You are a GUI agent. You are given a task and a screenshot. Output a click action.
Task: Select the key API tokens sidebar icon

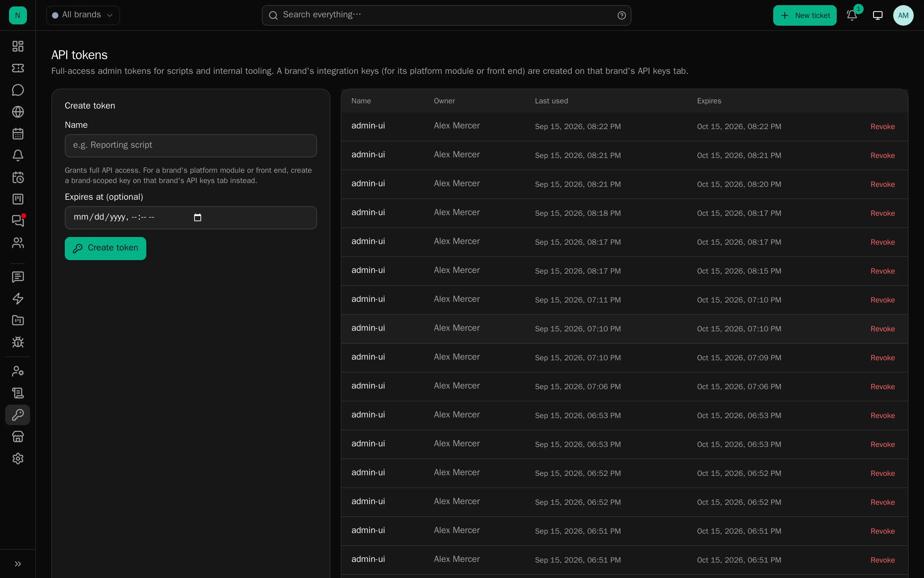pyautogui.click(x=18, y=415)
